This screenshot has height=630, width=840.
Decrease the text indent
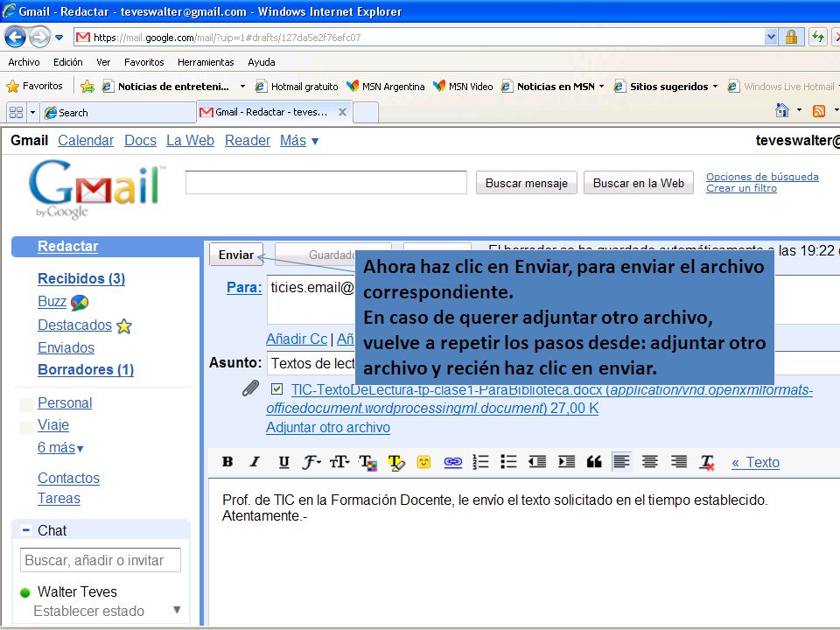536,462
